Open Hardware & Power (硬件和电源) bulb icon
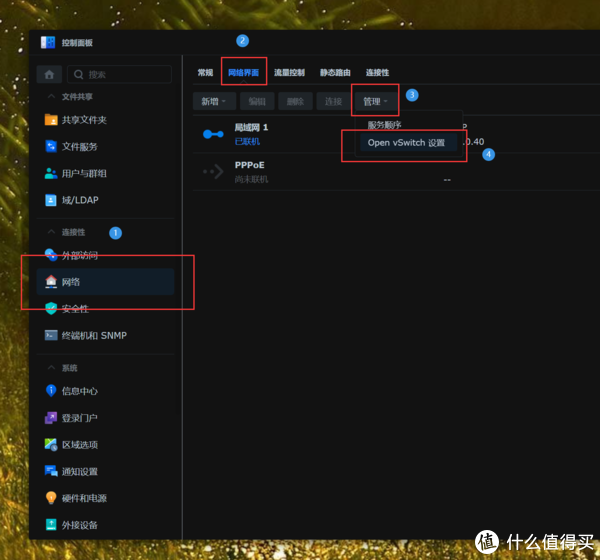The height and width of the screenshot is (560, 600). 51,498
